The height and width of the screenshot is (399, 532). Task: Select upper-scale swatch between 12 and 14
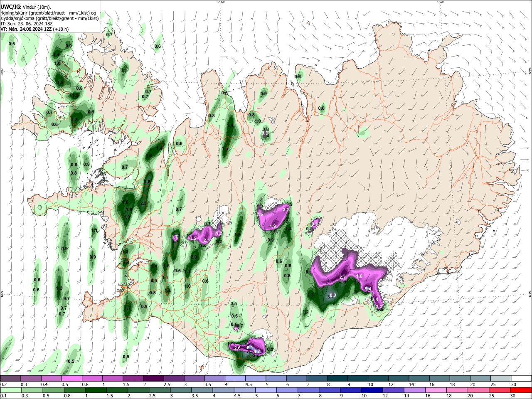pyautogui.click(x=399, y=378)
